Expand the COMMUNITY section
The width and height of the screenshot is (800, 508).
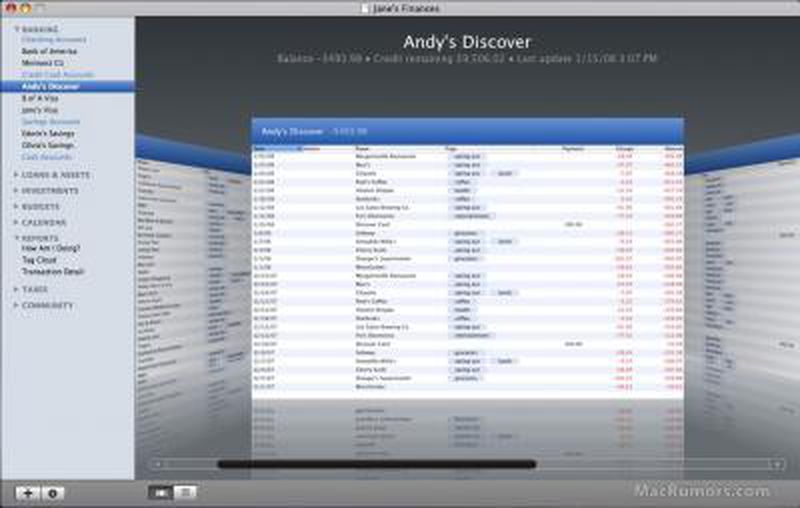tap(16, 305)
